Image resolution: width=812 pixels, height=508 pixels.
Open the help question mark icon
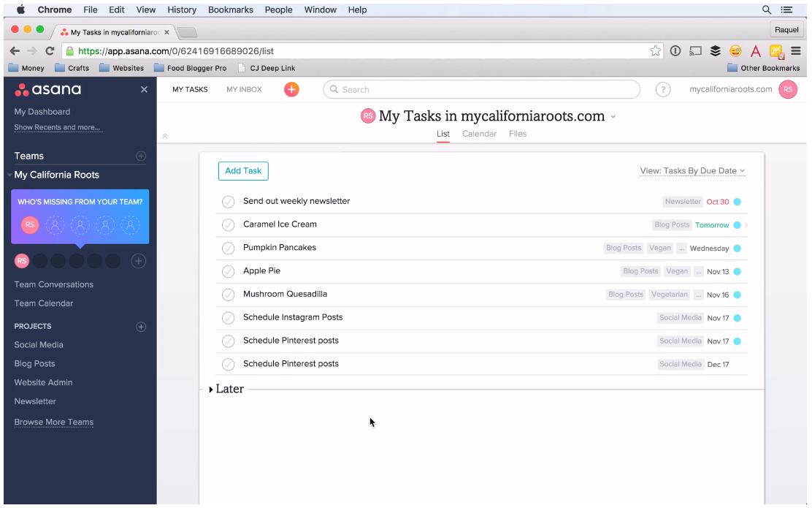pos(663,90)
